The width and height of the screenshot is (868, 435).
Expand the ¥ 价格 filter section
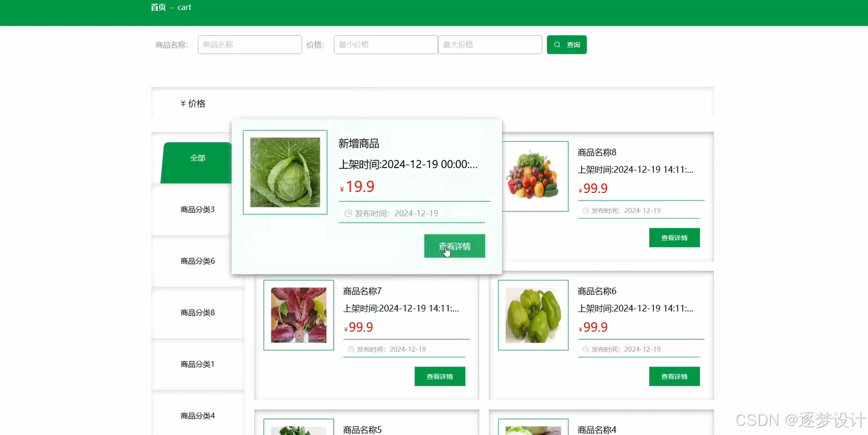[x=194, y=104]
